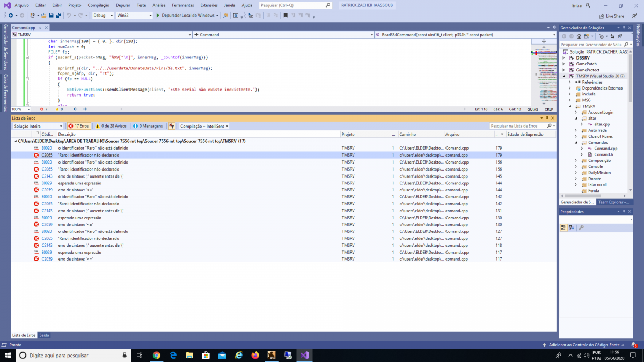Expand the GameProtect project node
The image size is (644, 362).
564,70
